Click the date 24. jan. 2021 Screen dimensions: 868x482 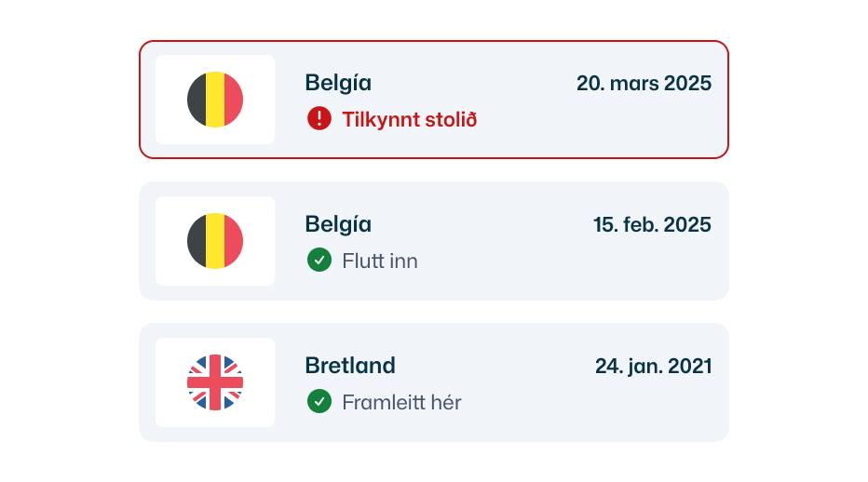tap(653, 366)
